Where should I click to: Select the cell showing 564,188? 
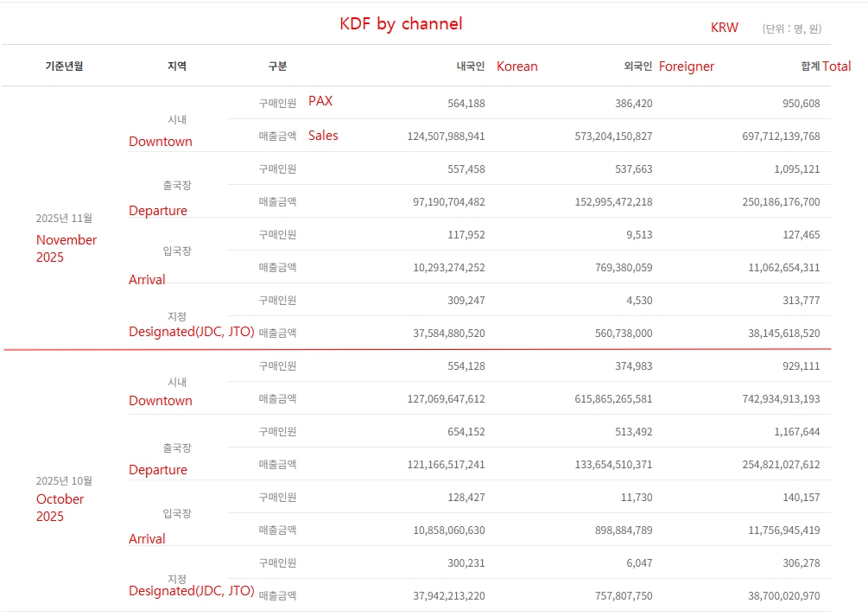[466, 104]
